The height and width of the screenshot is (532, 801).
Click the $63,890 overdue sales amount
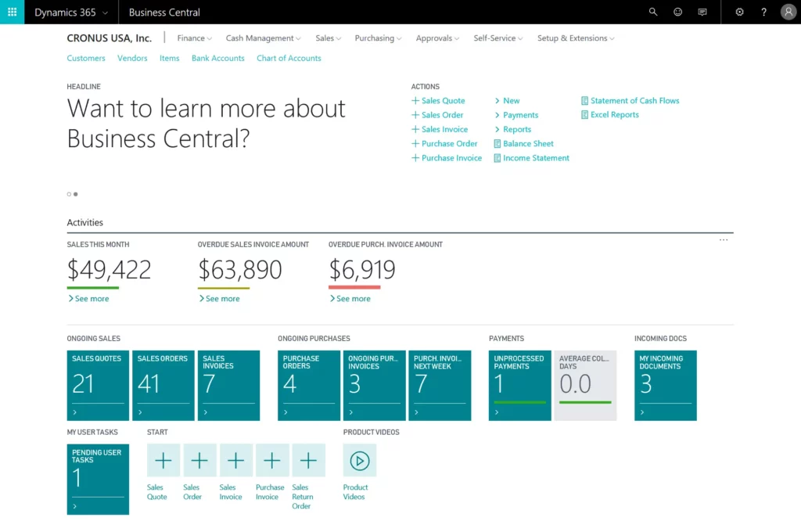(x=239, y=269)
